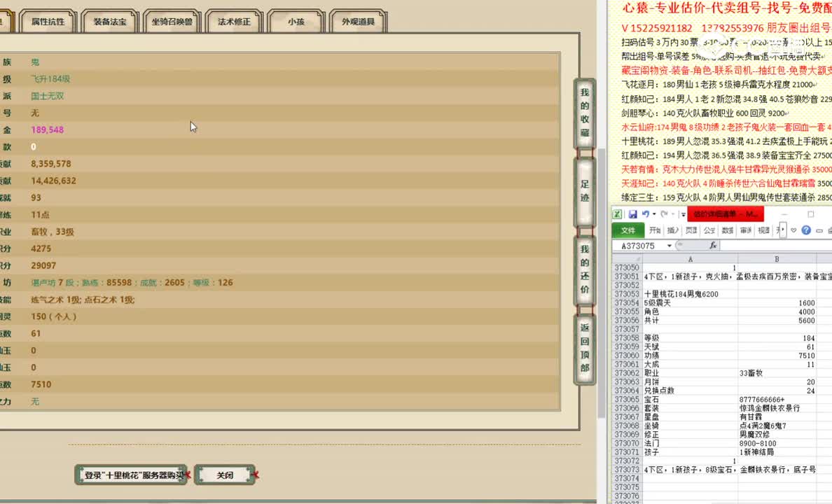Click the green WPS Spreadsheets app icon
832x504 pixels.
click(x=618, y=213)
